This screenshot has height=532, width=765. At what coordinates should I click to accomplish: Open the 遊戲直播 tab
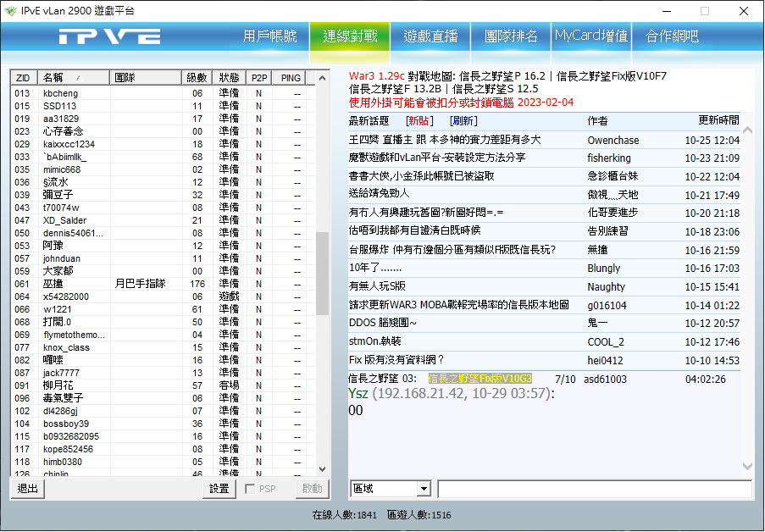click(430, 36)
